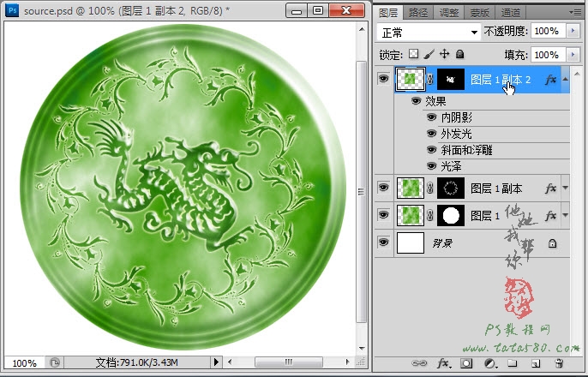This screenshot has height=377, width=588.
Task: Hide the 背景 layer
Action: pos(383,242)
